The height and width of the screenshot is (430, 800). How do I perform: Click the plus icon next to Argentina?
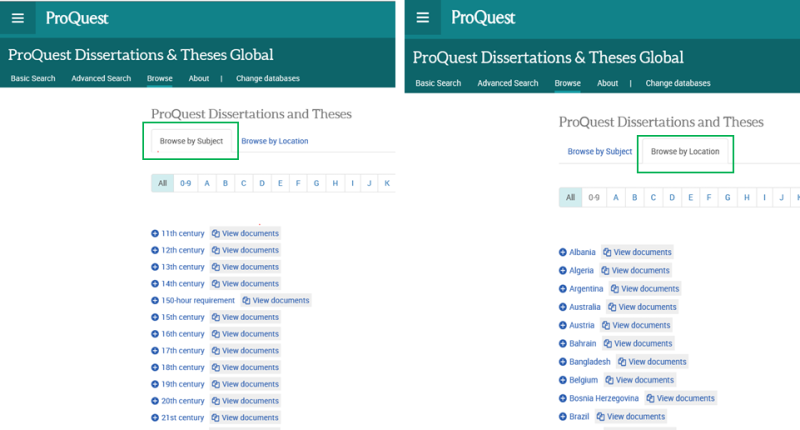coord(563,289)
